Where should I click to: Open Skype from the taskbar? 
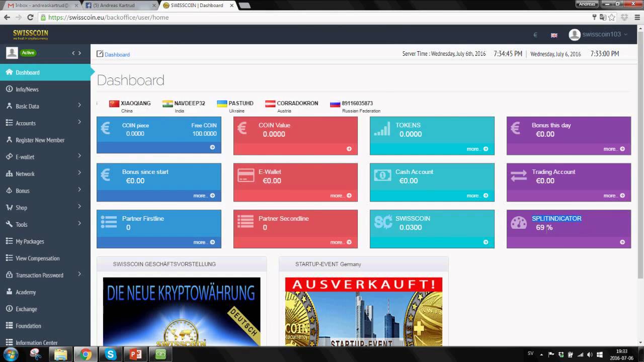coord(111,354)
